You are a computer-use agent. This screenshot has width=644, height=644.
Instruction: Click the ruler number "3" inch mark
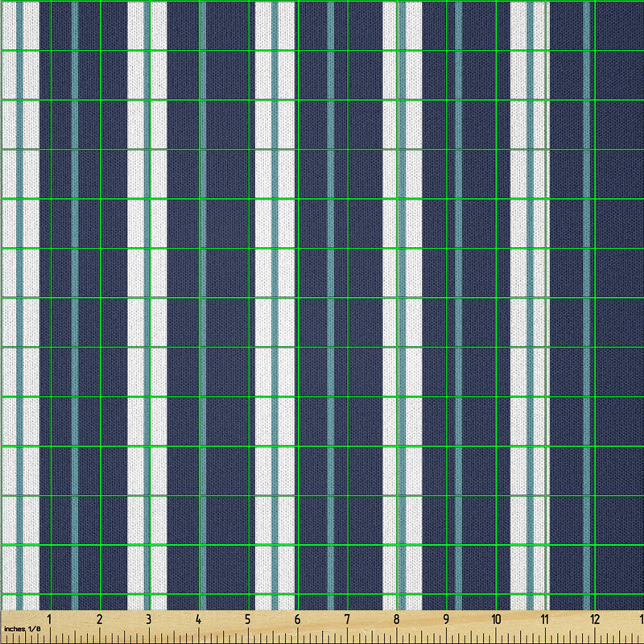point(148,619)
